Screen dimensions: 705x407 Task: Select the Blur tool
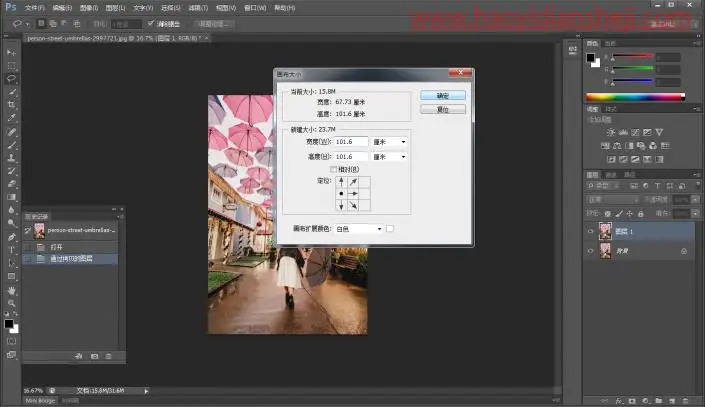11,210
